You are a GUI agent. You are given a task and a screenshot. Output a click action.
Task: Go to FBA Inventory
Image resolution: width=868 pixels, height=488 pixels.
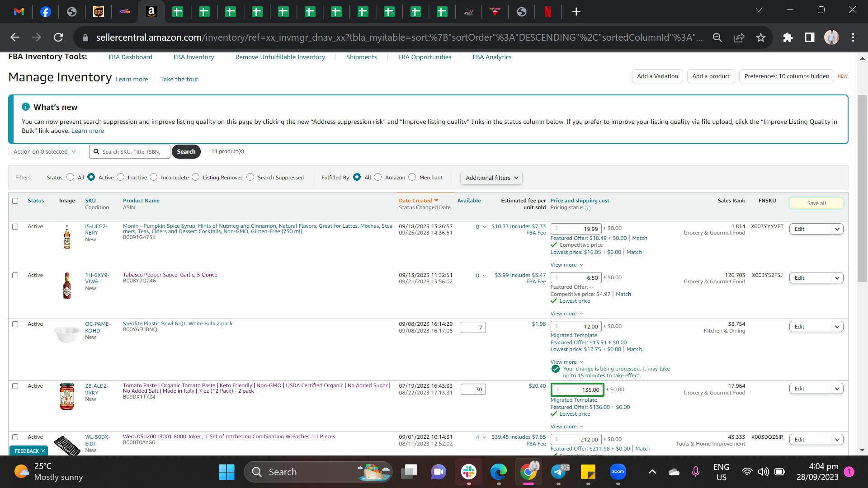tap(194, 57)
